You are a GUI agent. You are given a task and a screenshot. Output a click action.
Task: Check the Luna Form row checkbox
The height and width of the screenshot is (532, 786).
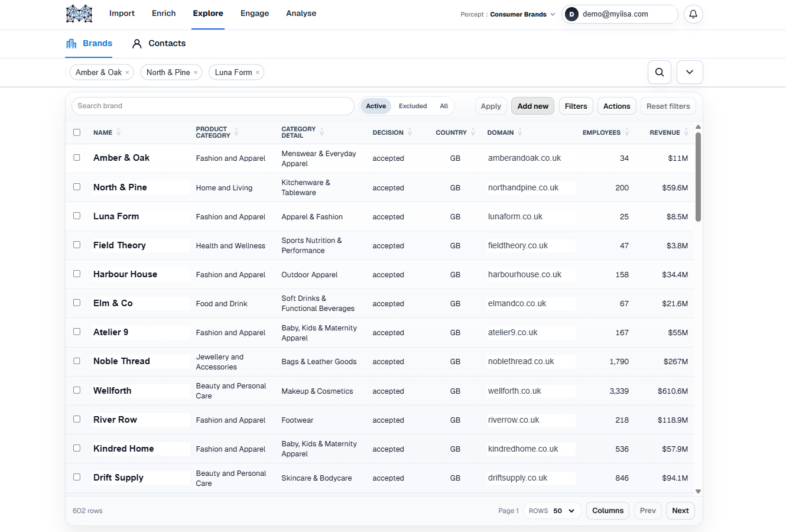pyautogui.click(x=77, y=216)
